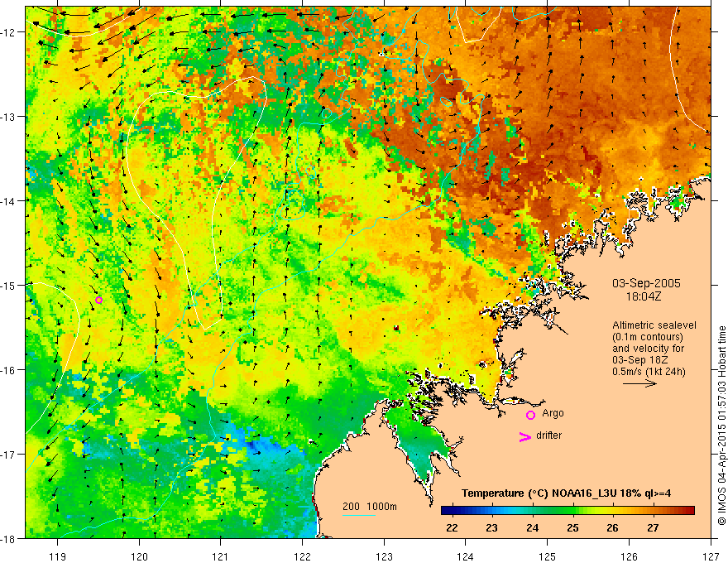Click the longitude axis label '122'
728x563 pixels.
(x=302, y=556)
